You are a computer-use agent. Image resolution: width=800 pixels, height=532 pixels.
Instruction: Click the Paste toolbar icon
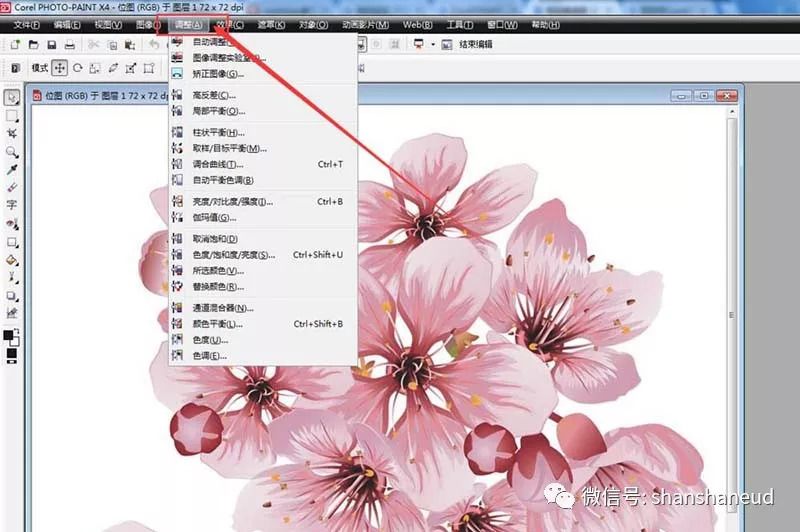pyautogui.click(x=130, y=45)
